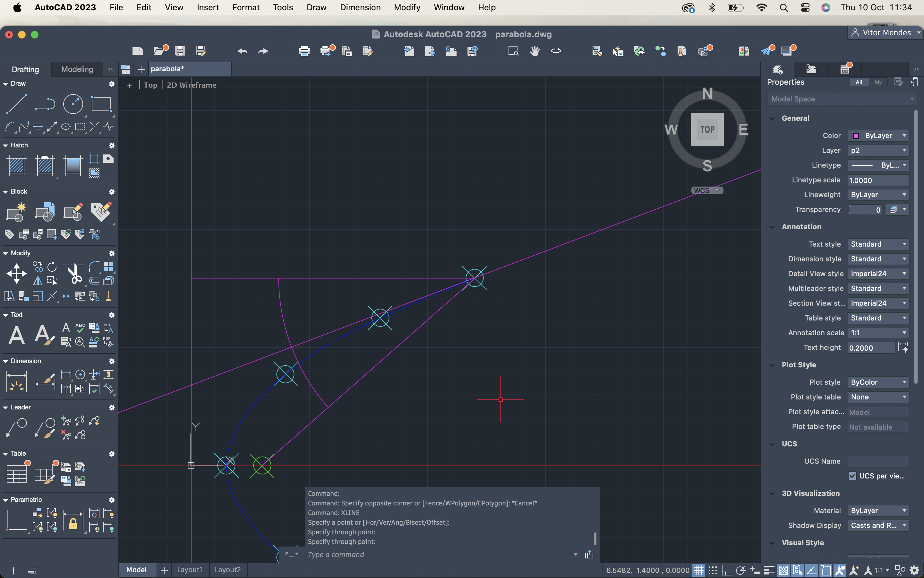
Task: Select the Rotate tool
Action: coord(52,267)
